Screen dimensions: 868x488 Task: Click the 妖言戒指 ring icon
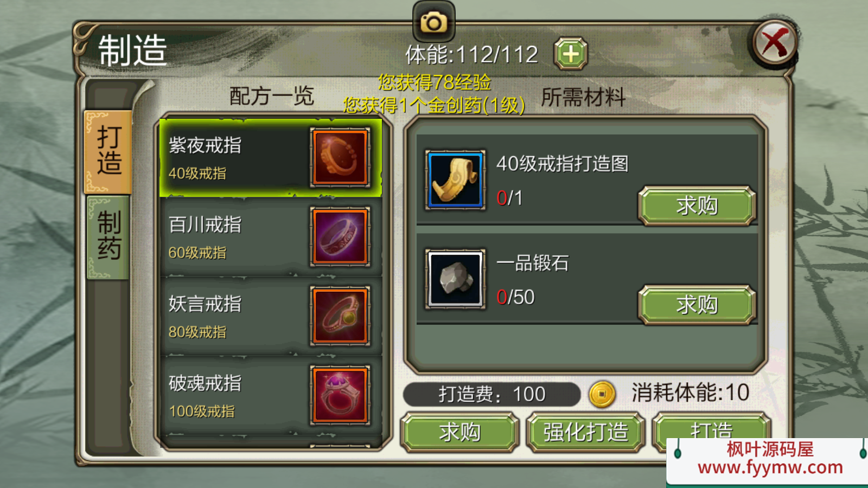click(x=340, y=316)
